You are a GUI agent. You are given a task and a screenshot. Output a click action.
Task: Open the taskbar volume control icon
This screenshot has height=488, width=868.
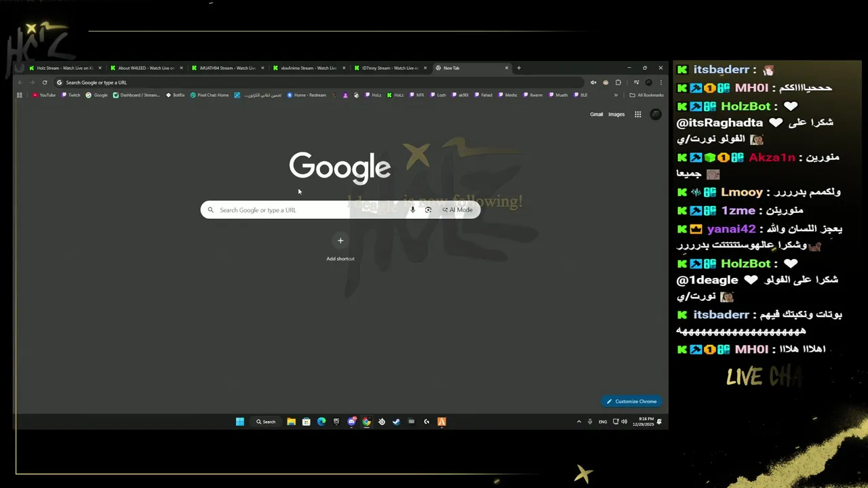pyautogui.click(x=624, y=422)
